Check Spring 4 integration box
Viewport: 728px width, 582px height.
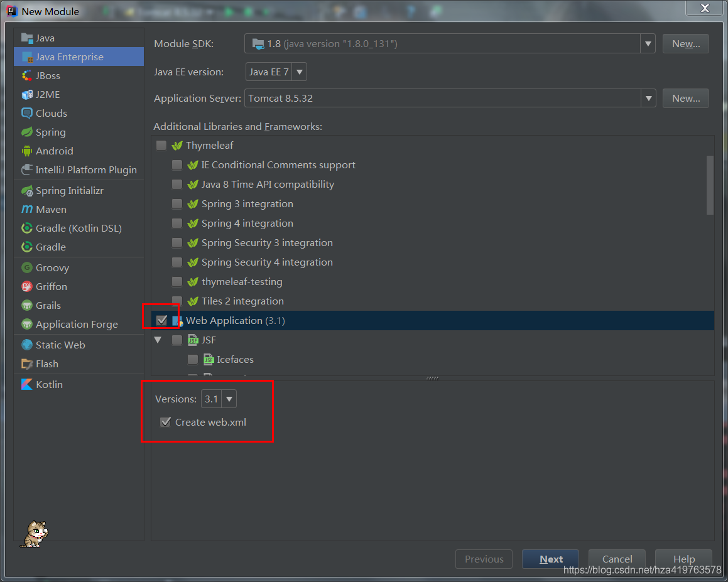[x=177, y=224]
